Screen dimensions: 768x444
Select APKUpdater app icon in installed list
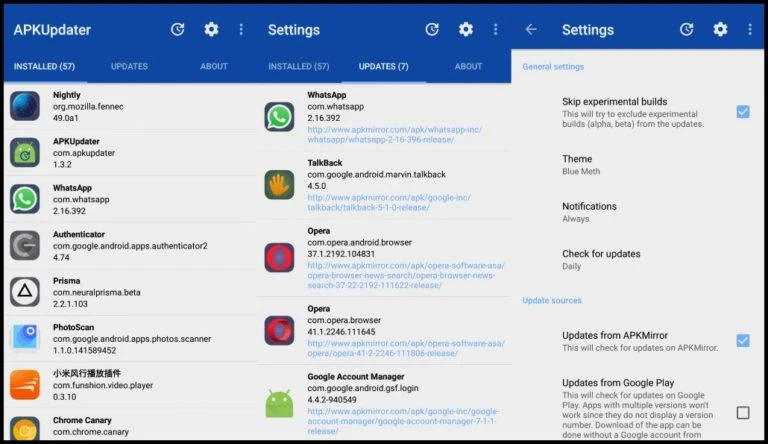[x=24, y=152]
